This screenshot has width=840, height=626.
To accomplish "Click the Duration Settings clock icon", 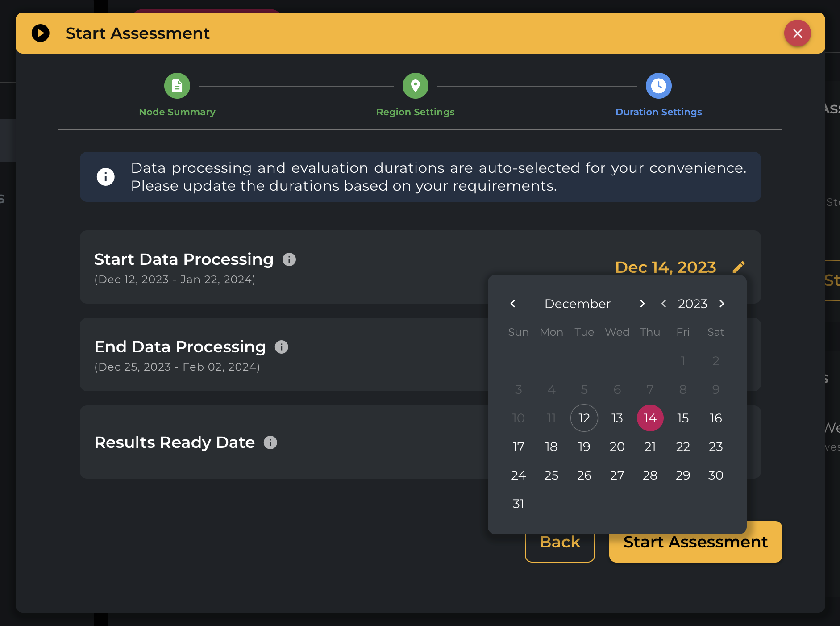I will (658, 86).
